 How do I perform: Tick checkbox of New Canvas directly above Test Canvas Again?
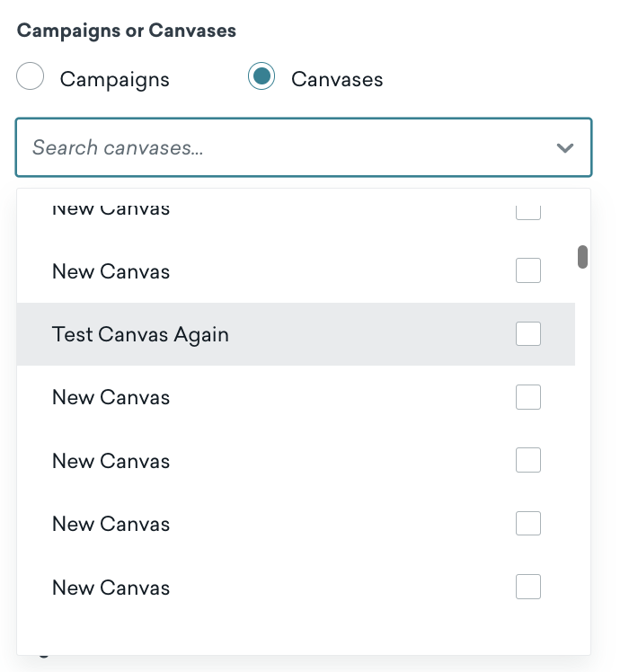(527, 270)
